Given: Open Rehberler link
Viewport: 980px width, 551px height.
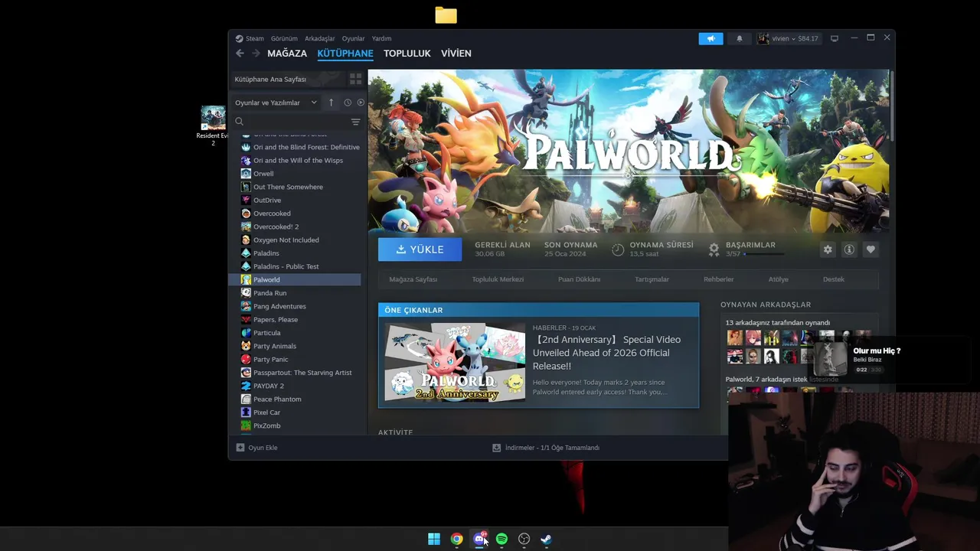Looking at the screenshot, I should pyautogui.click(x=719, y=279).
